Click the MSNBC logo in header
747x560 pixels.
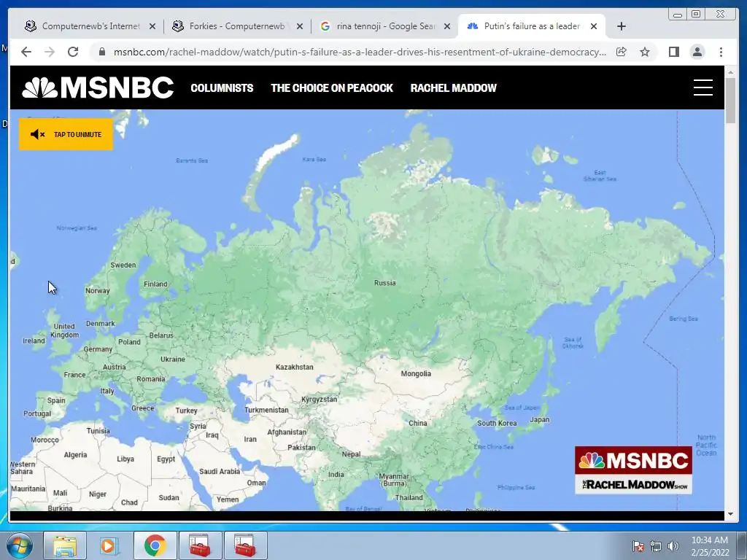coord(98,87)
